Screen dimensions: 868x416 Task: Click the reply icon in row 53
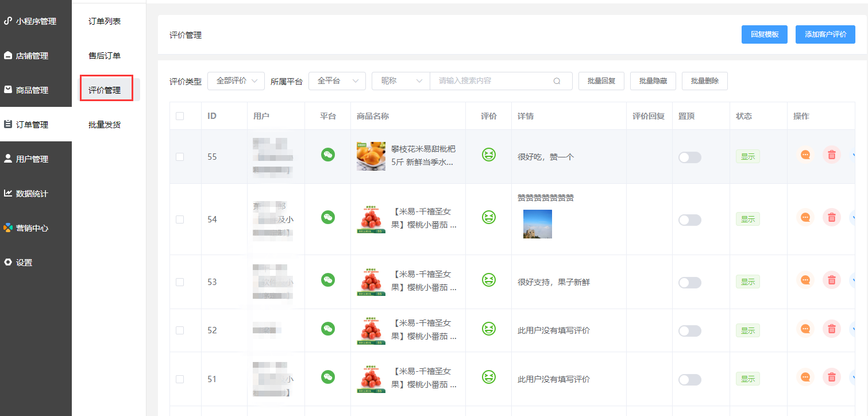(x=805, y=280)
